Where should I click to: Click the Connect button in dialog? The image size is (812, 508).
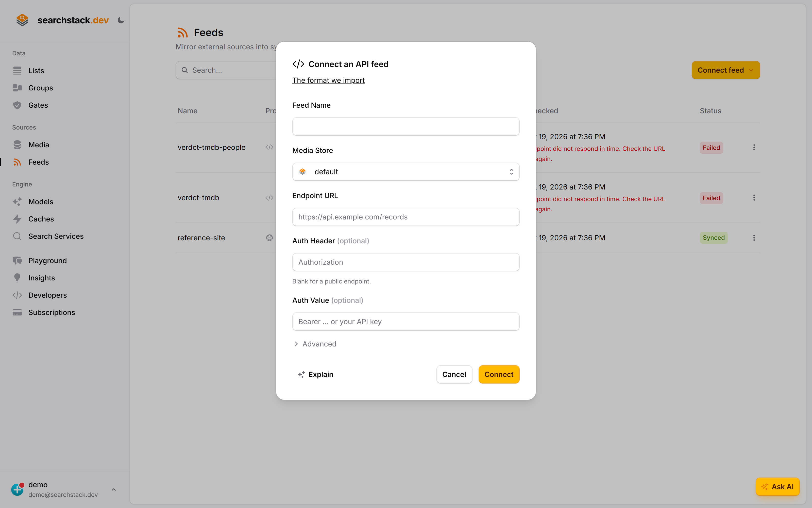tap(499, 374)
